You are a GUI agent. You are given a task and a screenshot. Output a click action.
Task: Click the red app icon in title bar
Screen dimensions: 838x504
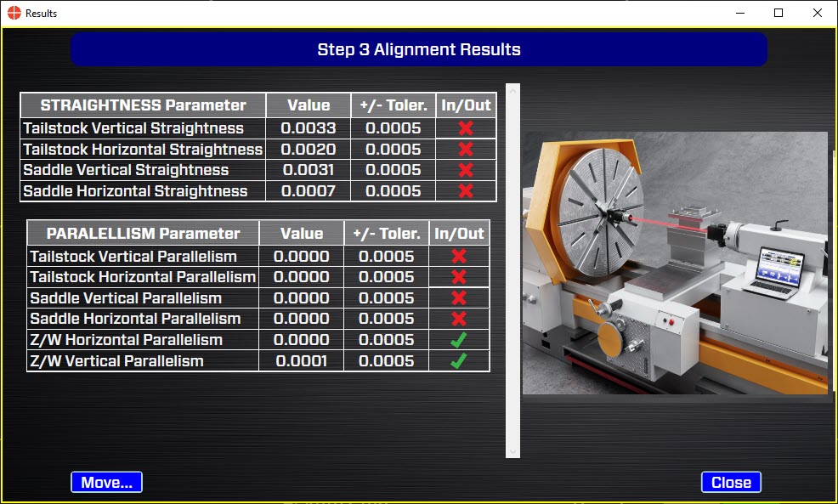pyautogui.click(x=14, y=13)
